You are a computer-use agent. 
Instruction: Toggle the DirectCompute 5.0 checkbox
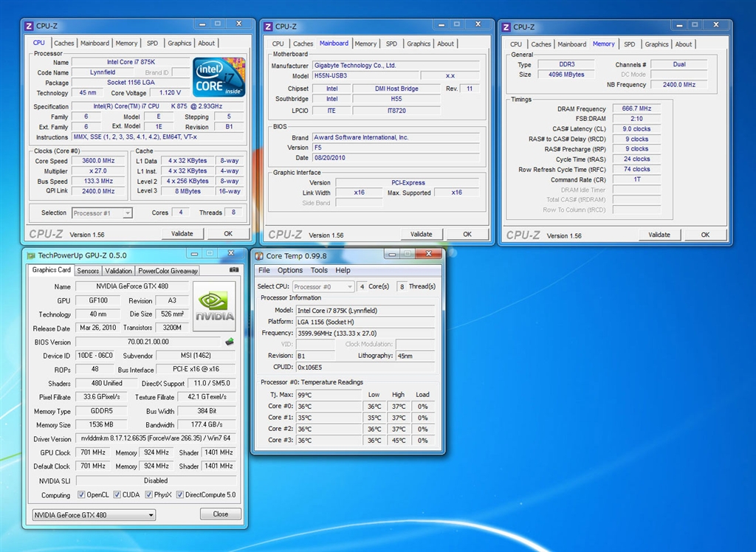181,495
